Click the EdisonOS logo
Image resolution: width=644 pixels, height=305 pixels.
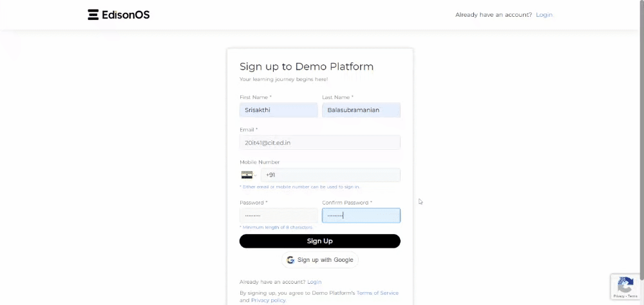pos(118,15)
